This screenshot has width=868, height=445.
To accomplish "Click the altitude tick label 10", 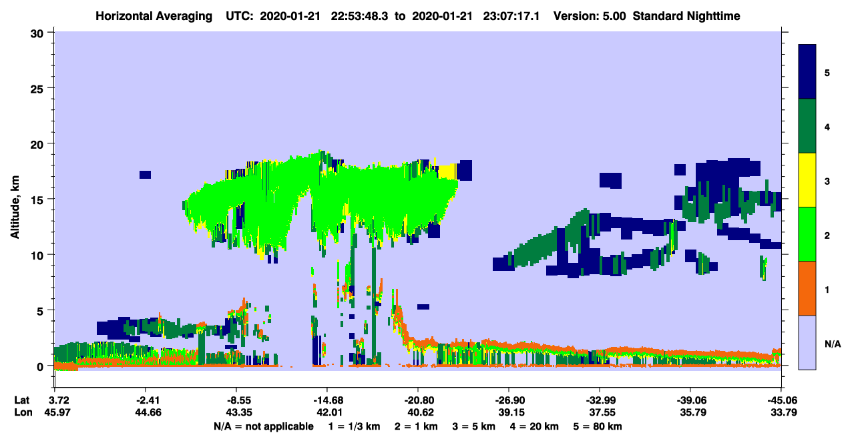I will point(39,255).
